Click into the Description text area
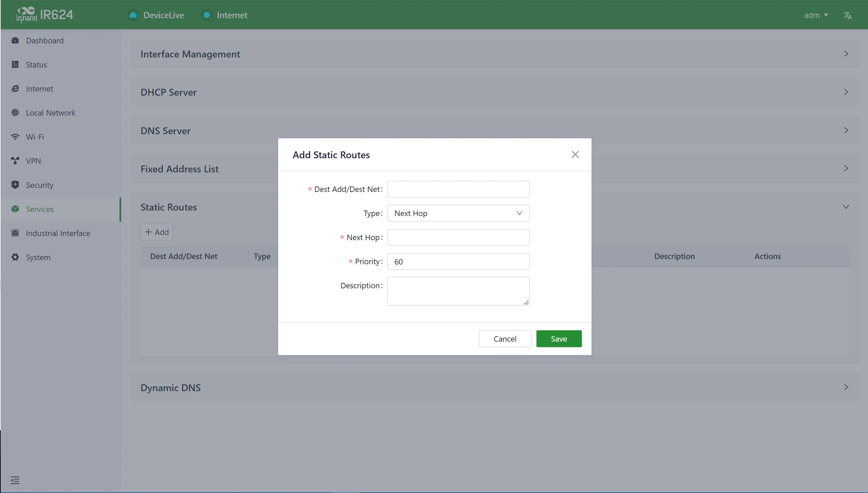The width and height of the screenshot is (868, 493). tap(458, 291)
